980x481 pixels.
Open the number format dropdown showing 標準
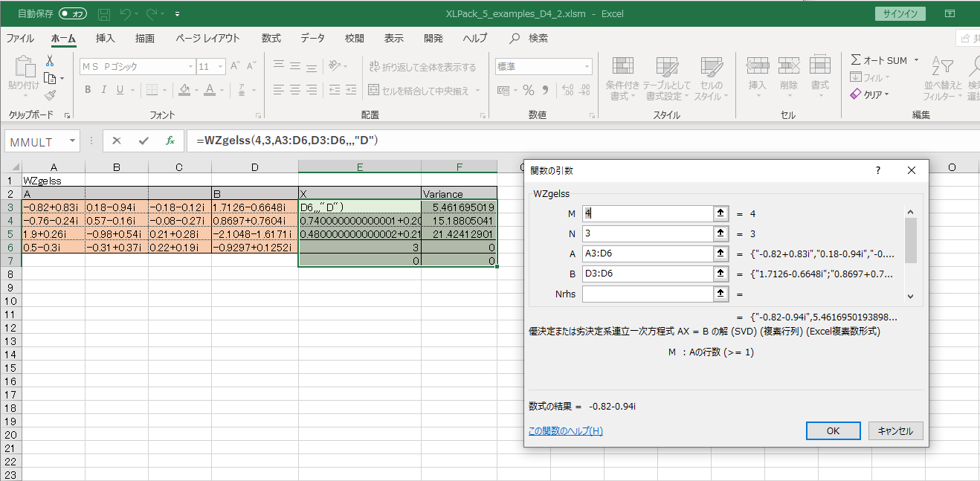pos(587,67)
